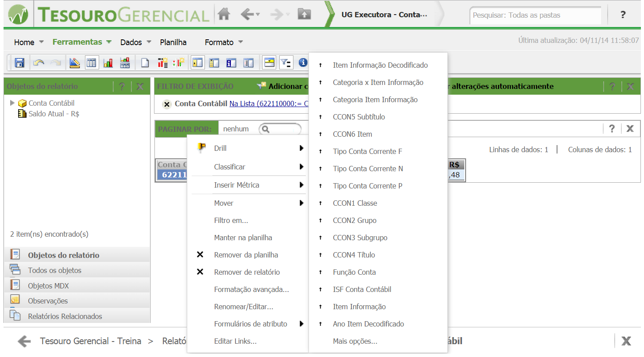Open the Planilha menu

pyautogui.click(x=173, y=42)
